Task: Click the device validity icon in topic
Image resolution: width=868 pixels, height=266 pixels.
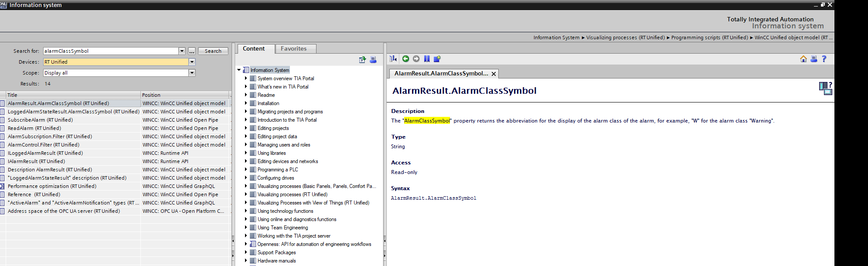Action: (825, 89)
